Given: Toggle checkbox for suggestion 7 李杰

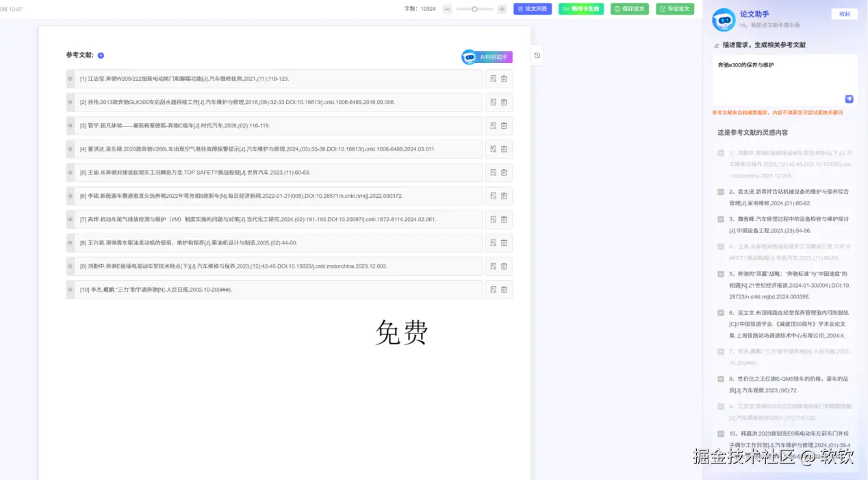Looking at the screenshot, I should click(x=721, y=351).
